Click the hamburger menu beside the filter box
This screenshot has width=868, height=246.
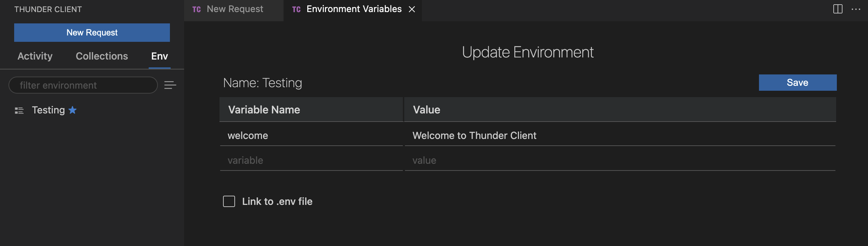pos(171,85)
